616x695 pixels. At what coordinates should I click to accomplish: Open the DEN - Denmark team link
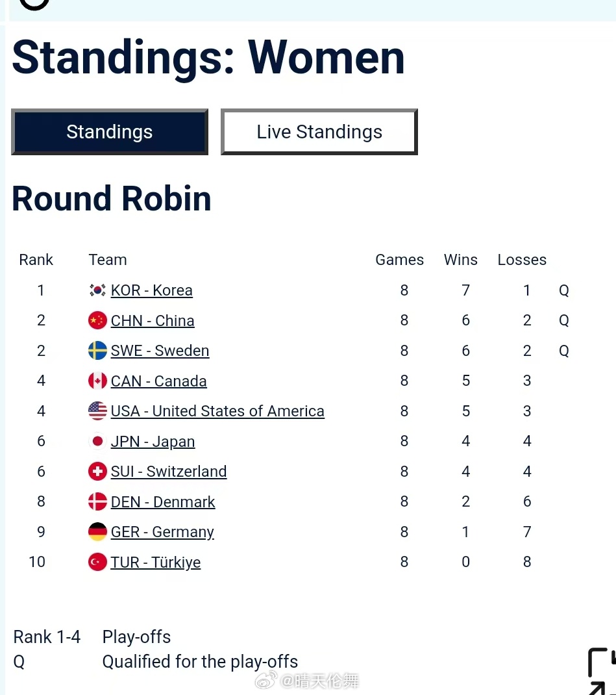[163, 502]
